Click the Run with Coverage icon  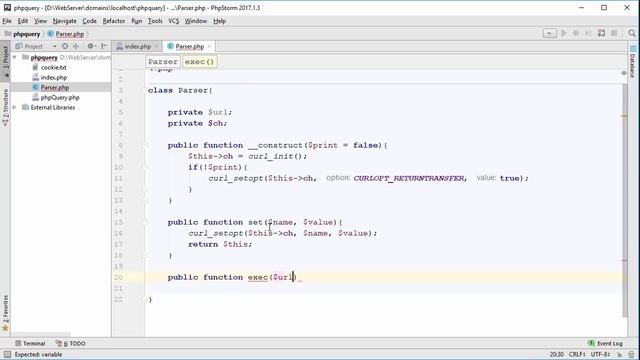pos(588,33)
